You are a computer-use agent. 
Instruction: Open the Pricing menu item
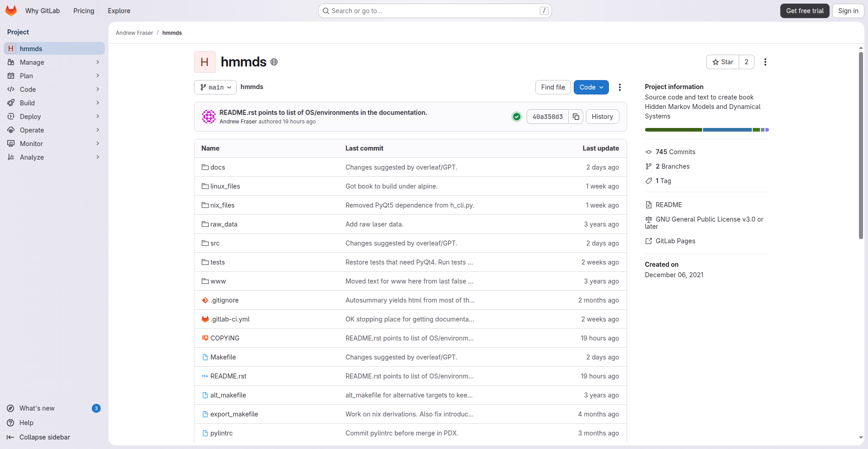point(84,11)
